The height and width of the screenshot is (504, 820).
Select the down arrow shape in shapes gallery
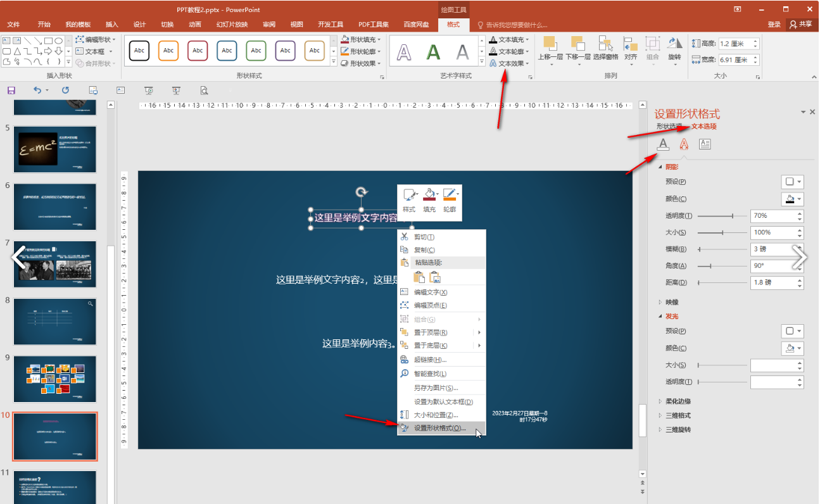(x=58, y=51)
